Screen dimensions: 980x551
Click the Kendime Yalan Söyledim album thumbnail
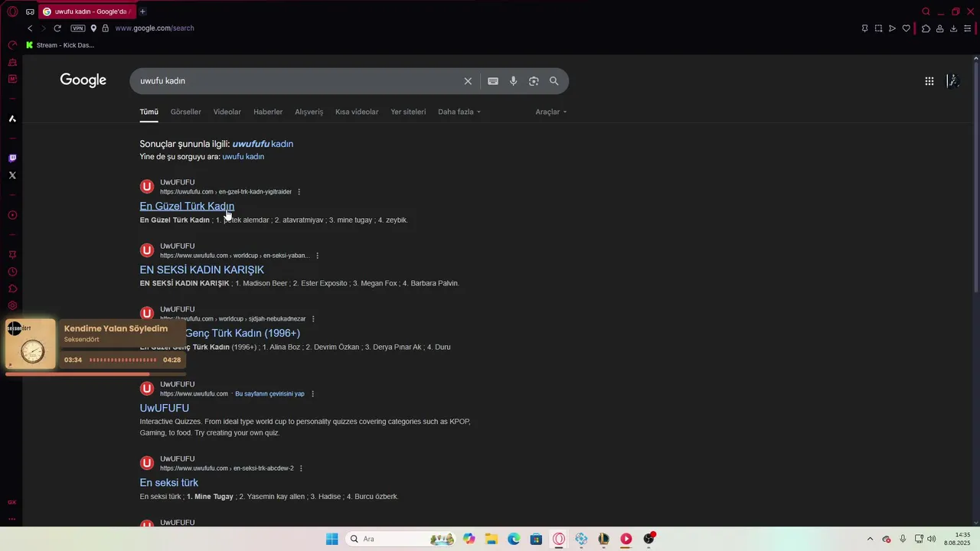pos(31,344)
